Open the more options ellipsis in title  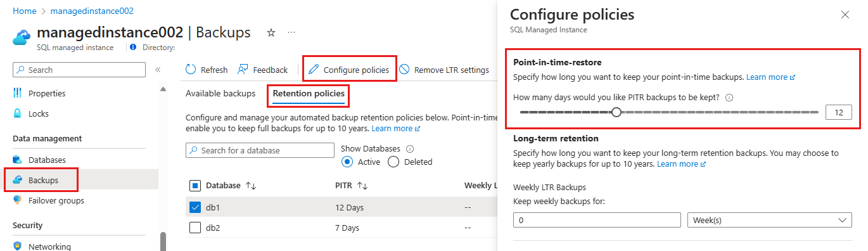[x=291, y=32]
